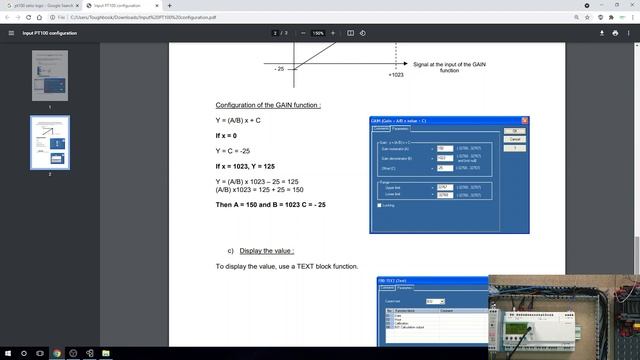Click the Chrome icon on the taskbar

click(x=57, y=353)
